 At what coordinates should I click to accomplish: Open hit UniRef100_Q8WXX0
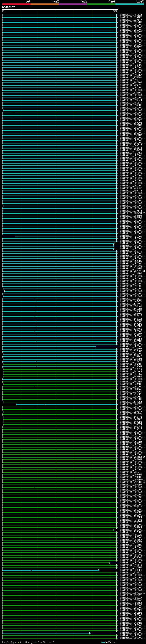[x=131, y=32]
